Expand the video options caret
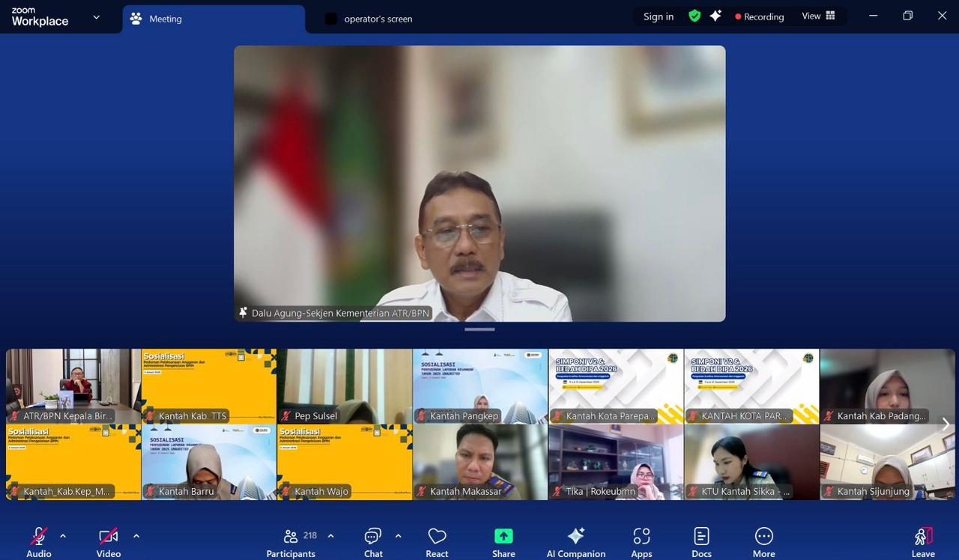Image resolution: width=959 pixels, height=560 pixels. (x=136, y=536)
